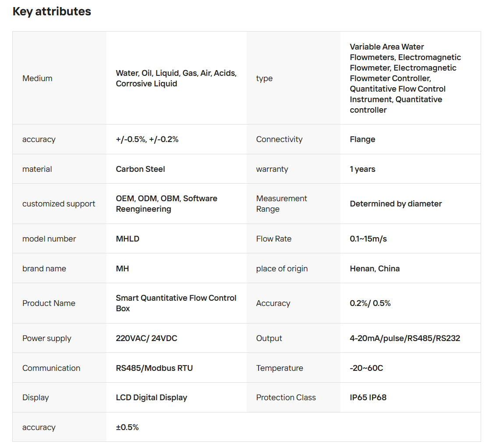Select the 0.1~15m/s flow rate value
Screen dimensions: 489x448
click(x=368, y=238)
